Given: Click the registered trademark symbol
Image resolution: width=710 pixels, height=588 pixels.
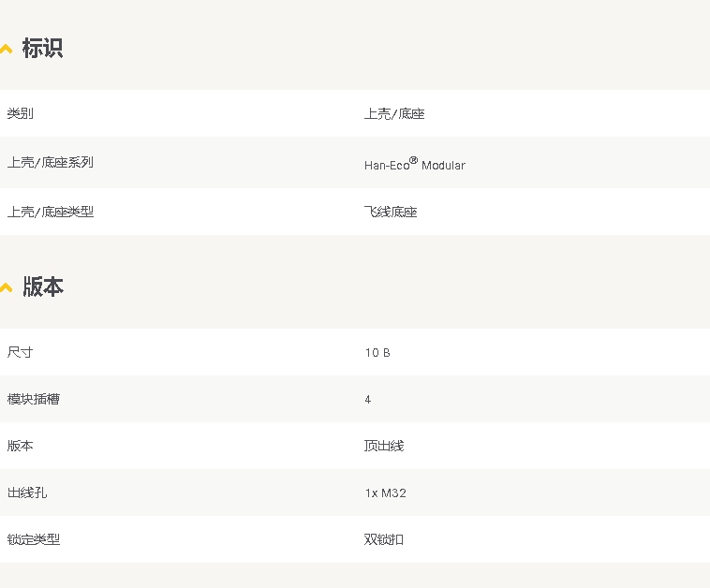Looking at the screenshot, I should [413, 160].
